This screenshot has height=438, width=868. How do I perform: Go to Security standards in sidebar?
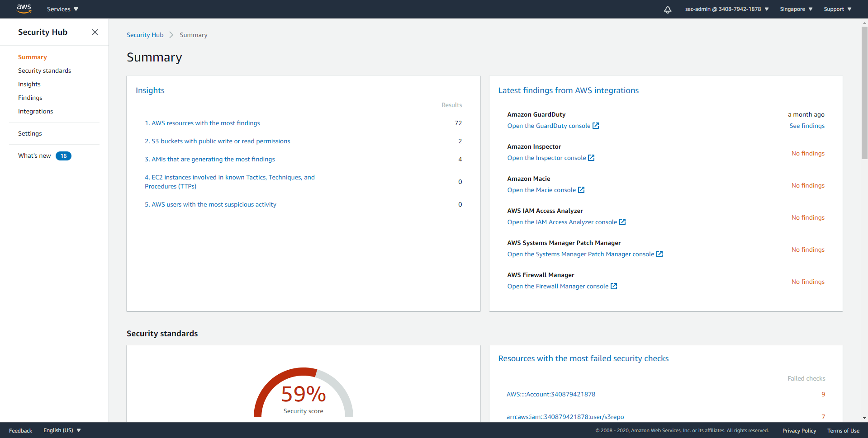point(44,71)
